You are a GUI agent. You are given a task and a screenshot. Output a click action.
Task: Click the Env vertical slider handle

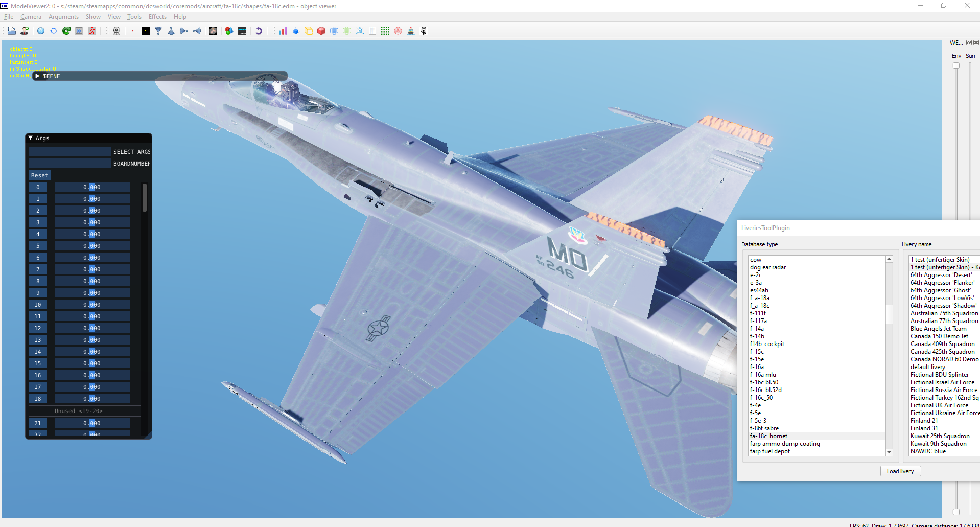(x=956, y=66)
